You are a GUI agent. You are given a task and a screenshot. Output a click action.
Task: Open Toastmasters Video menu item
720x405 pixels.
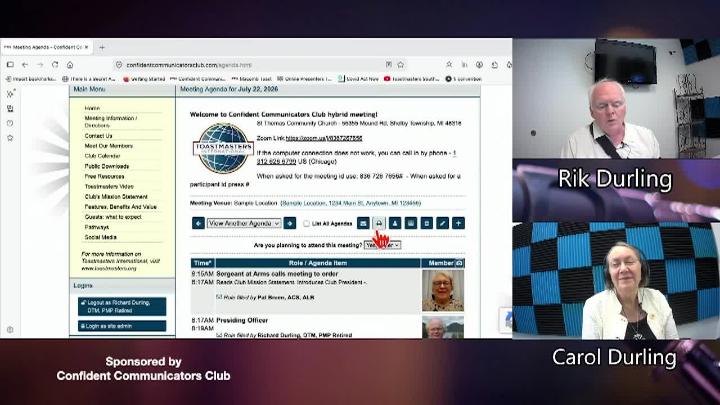pyautogui.click(x=109, y=186)
